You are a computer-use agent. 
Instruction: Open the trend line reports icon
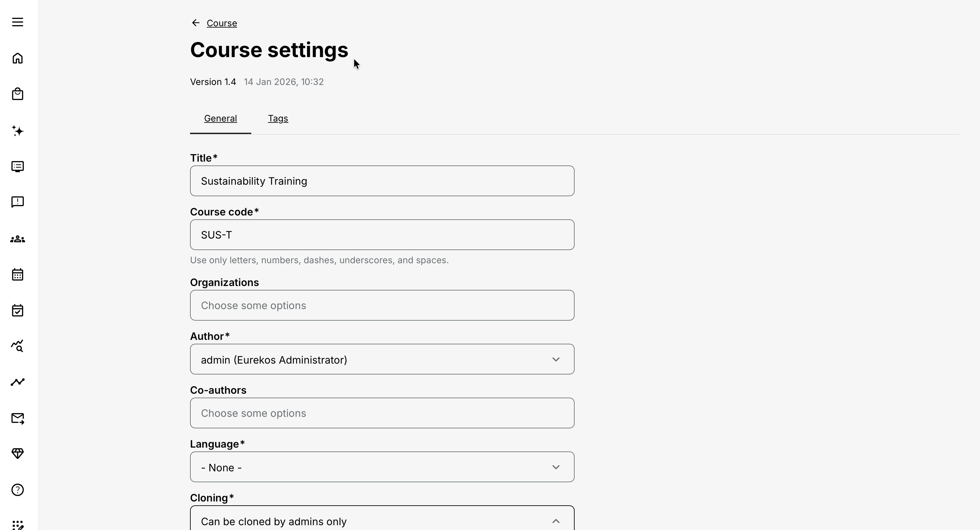coord(18,382)
